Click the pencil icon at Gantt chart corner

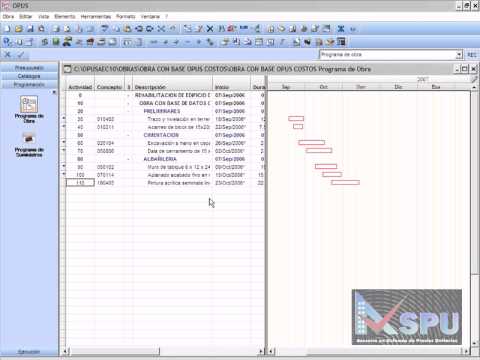pyautogui.click(x=474, y=79)
